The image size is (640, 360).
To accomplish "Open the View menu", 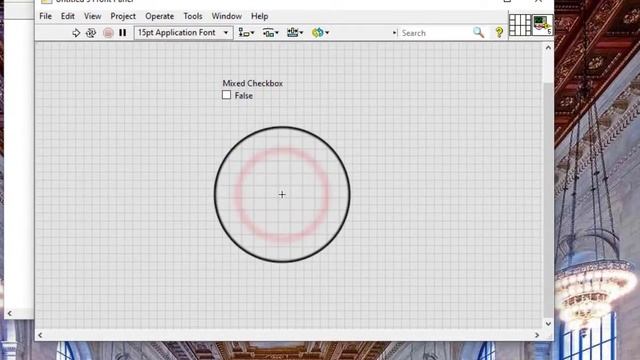I will (93, 16).
